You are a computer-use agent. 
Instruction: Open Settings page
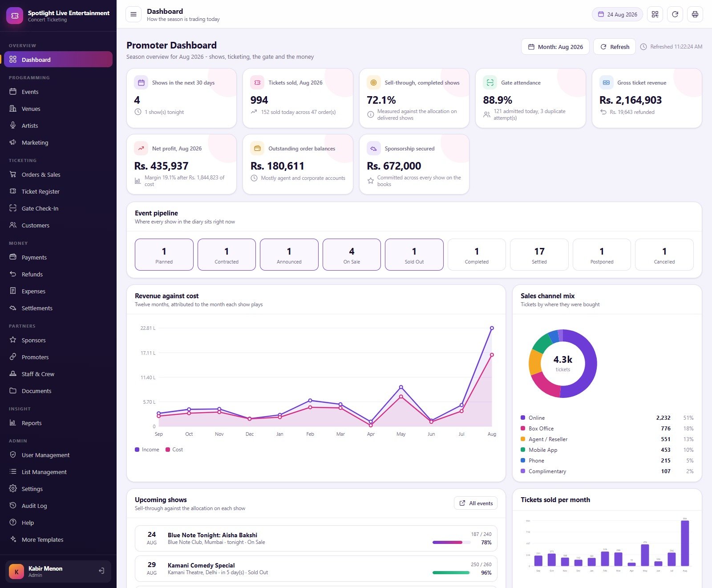[x=58, y=489]
